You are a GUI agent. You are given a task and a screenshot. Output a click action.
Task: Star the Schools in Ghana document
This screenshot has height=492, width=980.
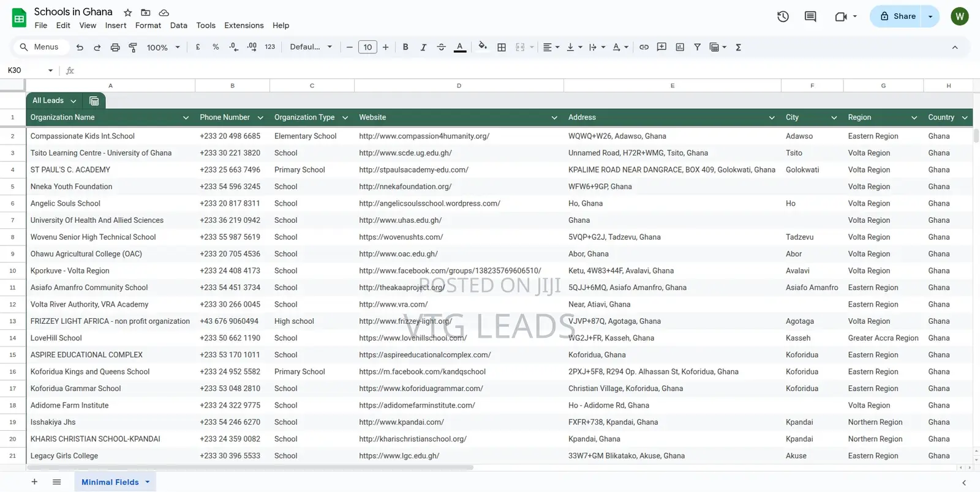[127, 12]
